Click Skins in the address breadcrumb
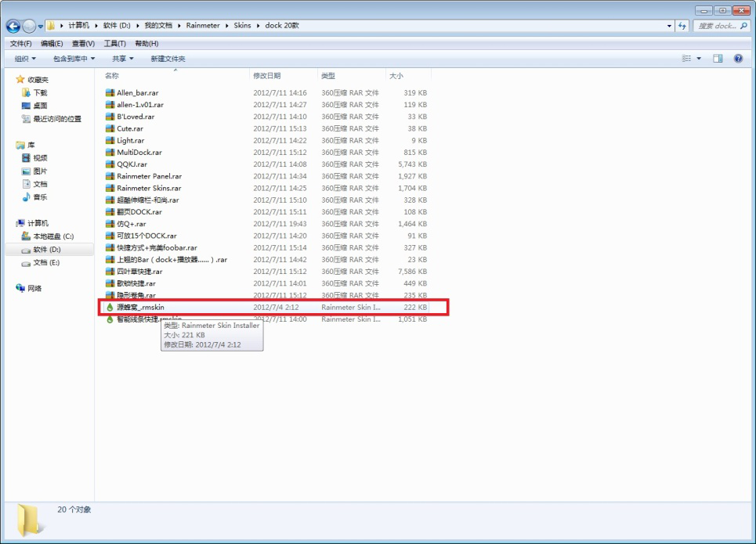Viewport: 756px width, 544px height. pos(242,26)
